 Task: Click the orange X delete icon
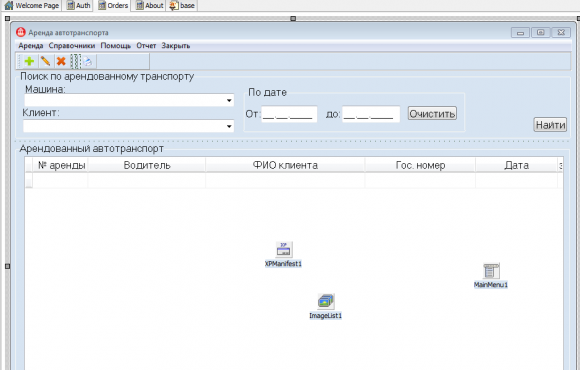[61, 61]
